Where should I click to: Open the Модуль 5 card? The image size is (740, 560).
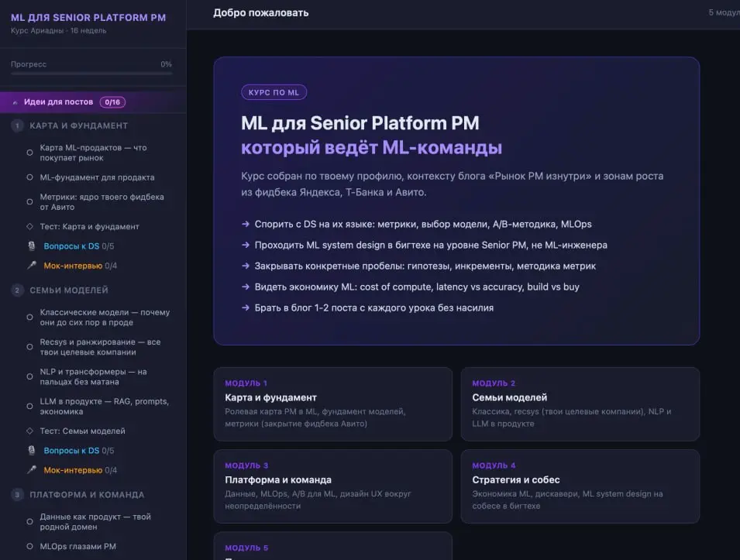click(332, 546)
